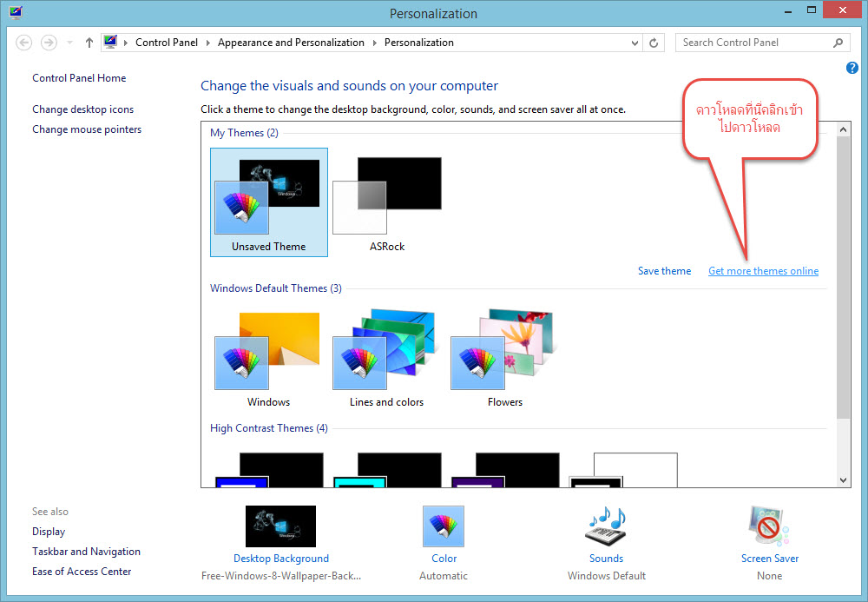The width and height of the screenshot is (868, 602).
Task: Open the Color settings icon
Action: point(444,526)
